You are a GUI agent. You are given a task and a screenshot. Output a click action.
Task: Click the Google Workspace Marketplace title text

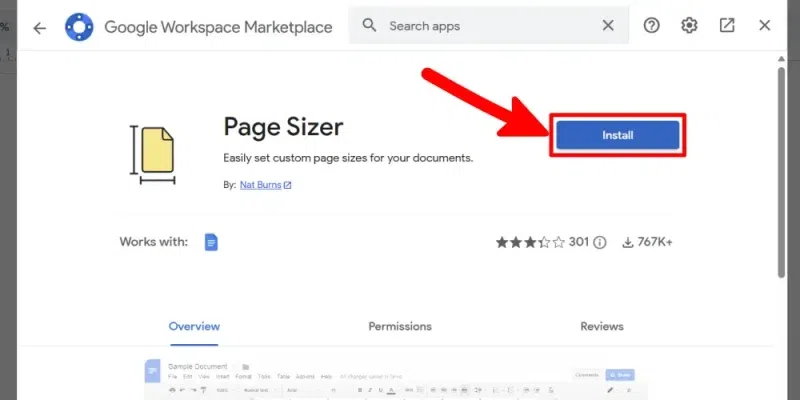click(x=218, y=27)
